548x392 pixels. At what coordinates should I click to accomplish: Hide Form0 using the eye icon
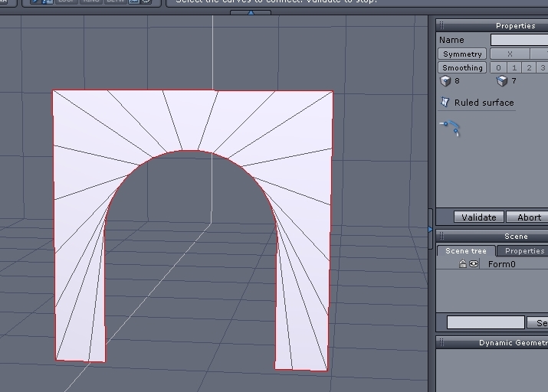pyautogui.click(x=474, y=264)
